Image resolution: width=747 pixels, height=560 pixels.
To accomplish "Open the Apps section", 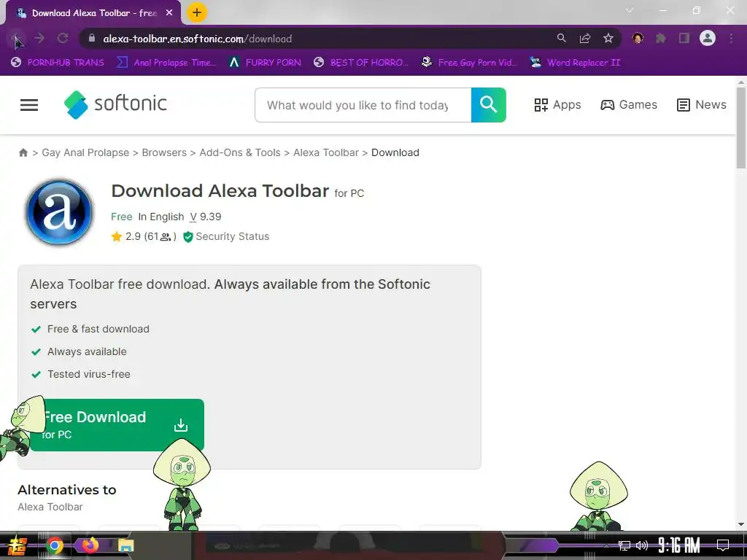I will pyautogui.click(x=557, y=105).
